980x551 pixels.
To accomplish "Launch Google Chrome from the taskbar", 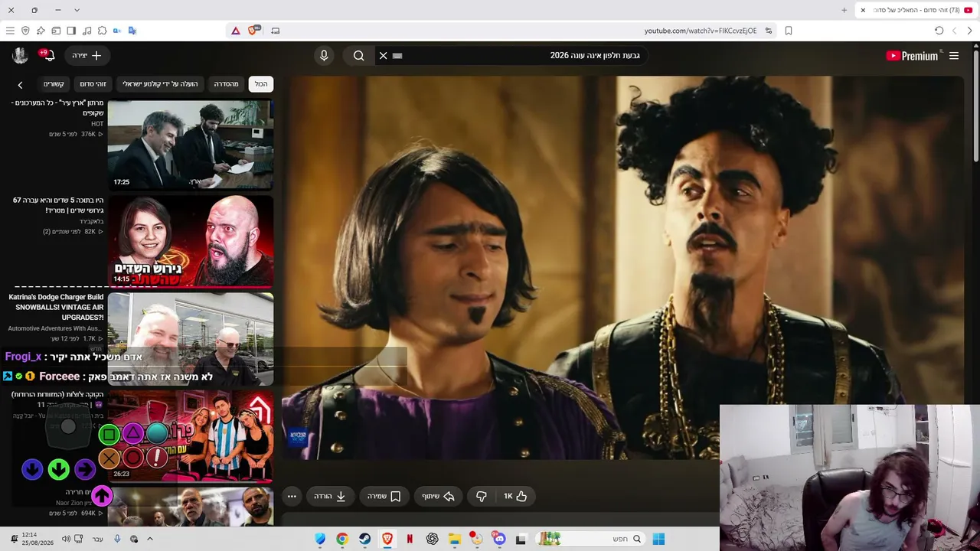I will (x=342, y=539).
